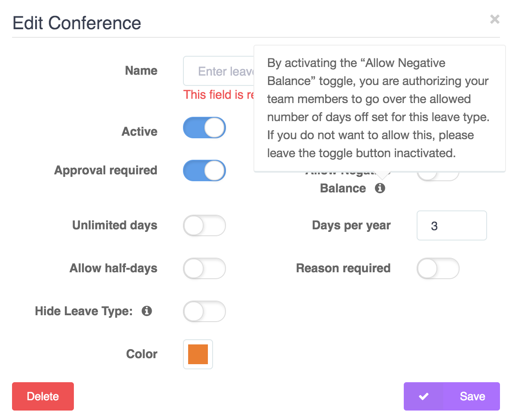Enable the Reason required toggle
Image resolution: width=512 pixels, height=420 pixels.
pos(438,268)
